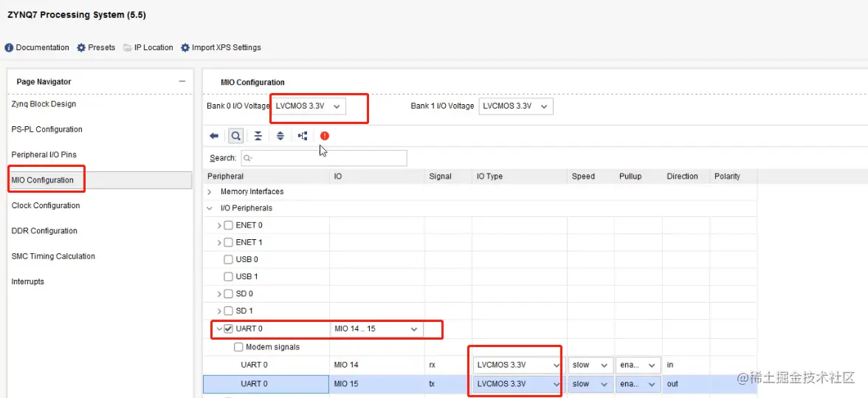The image size is (868, 398).
Task: Expand the Memory Interfaces tree node
Action: (210, 191)
